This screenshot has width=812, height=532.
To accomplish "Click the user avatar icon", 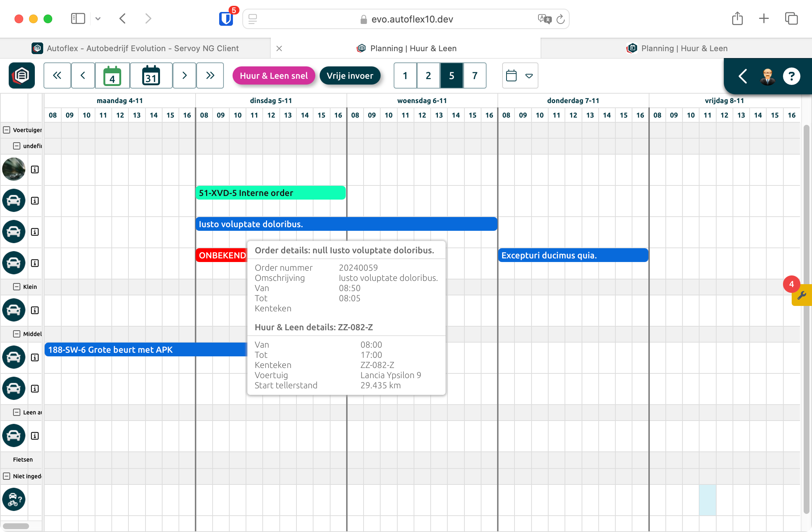I will pyautogui.click(x=767, y=76).
